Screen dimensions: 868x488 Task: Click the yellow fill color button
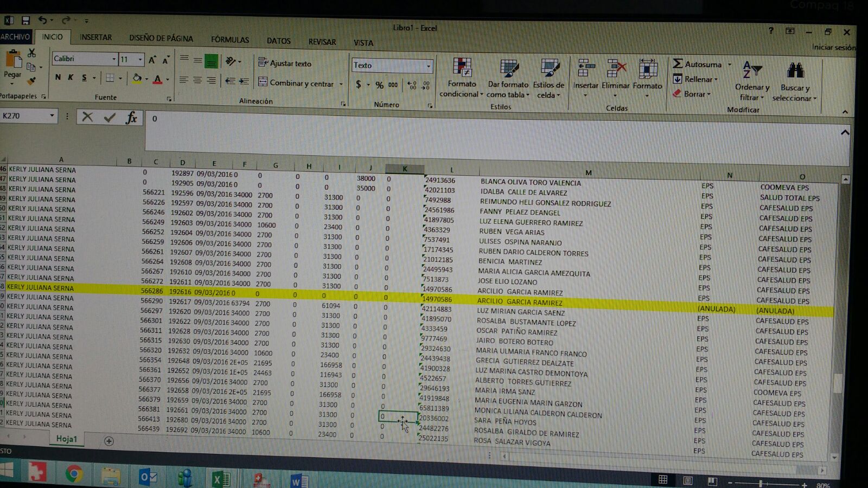point(137,79)
